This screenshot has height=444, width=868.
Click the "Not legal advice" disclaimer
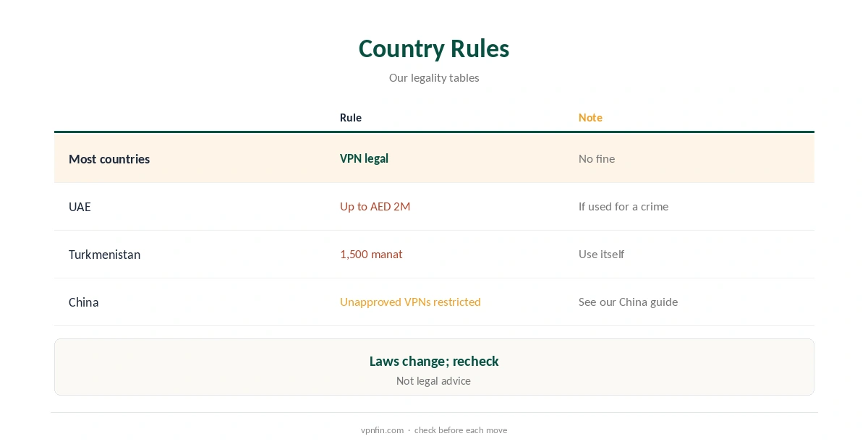click(433, 381)
